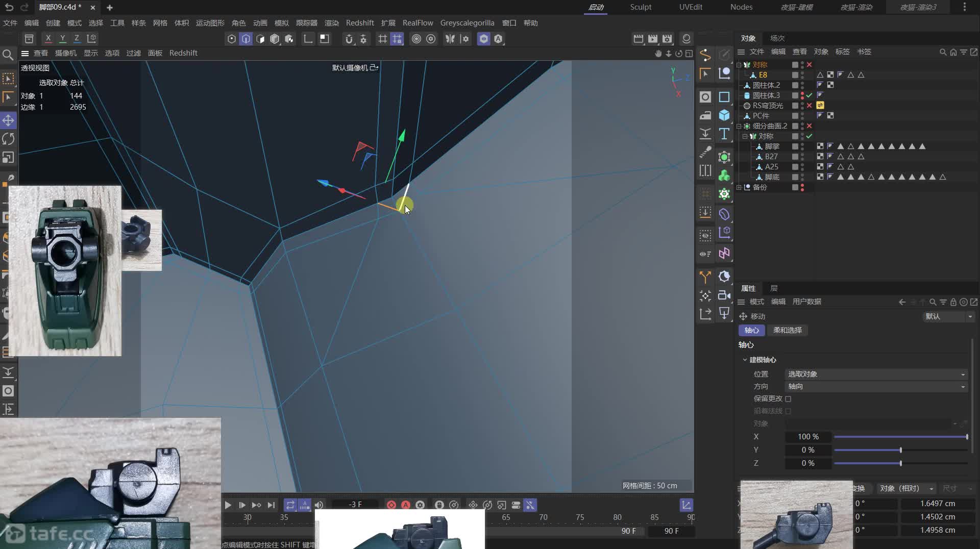Select the Rotate tool in left toolbar

click(x=8, y=139)
